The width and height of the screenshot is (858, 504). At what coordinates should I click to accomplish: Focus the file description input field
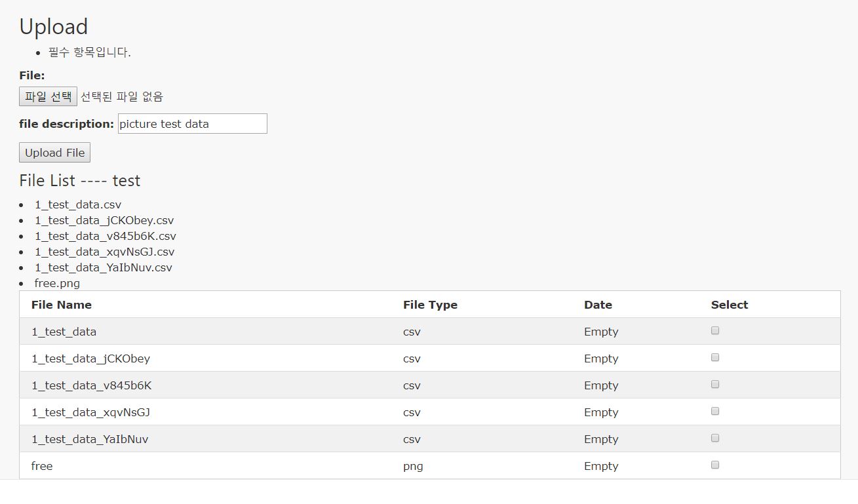pos(193,124)
